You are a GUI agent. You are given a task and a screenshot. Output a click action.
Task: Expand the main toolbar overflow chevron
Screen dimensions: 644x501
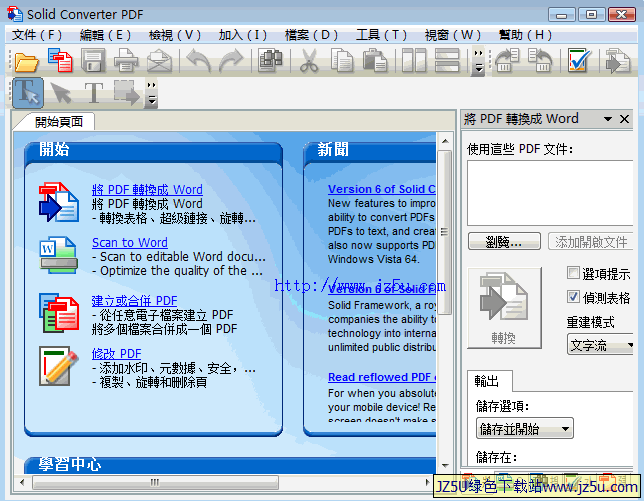(478, 61)
